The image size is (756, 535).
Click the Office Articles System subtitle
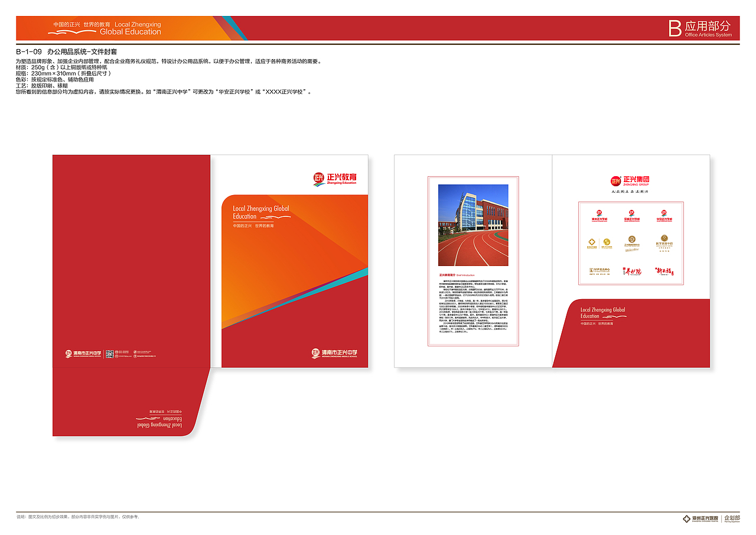(x=708, y=35)
